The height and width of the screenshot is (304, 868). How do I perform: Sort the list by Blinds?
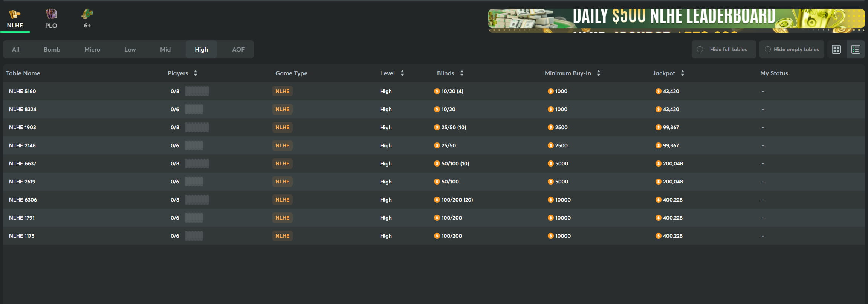[x=462, y=73]
